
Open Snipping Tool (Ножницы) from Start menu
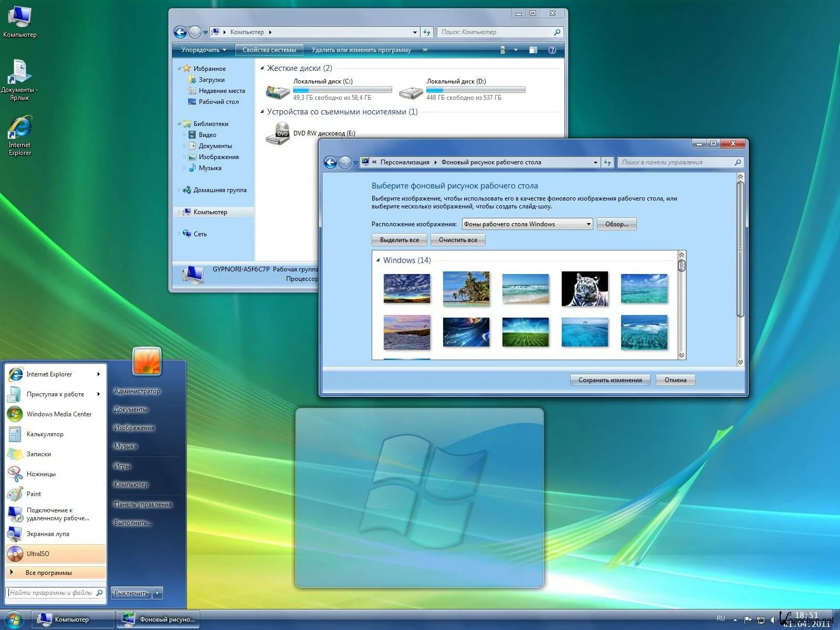coord(56,474)
